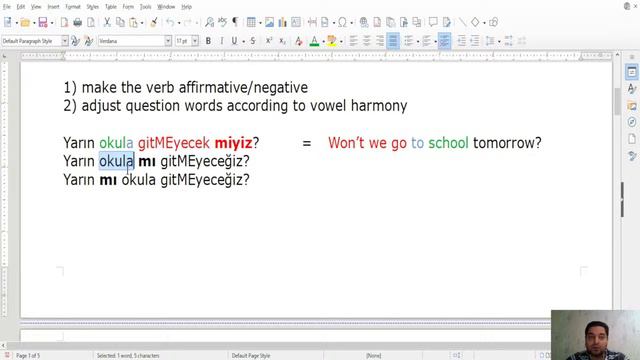Open the Format menu
The image size is (640, 360).
click(73, 7)
